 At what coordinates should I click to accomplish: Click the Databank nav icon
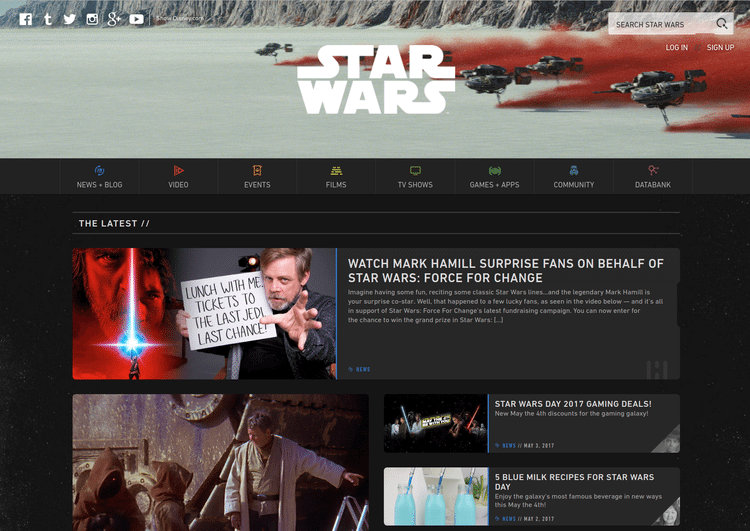pos(653,170)
